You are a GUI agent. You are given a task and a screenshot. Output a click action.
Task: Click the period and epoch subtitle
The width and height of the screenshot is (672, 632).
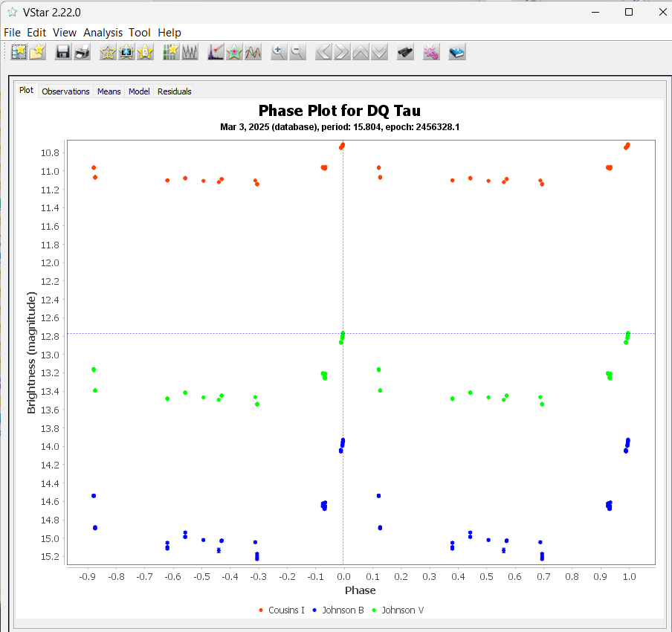(x=340, y=127)
